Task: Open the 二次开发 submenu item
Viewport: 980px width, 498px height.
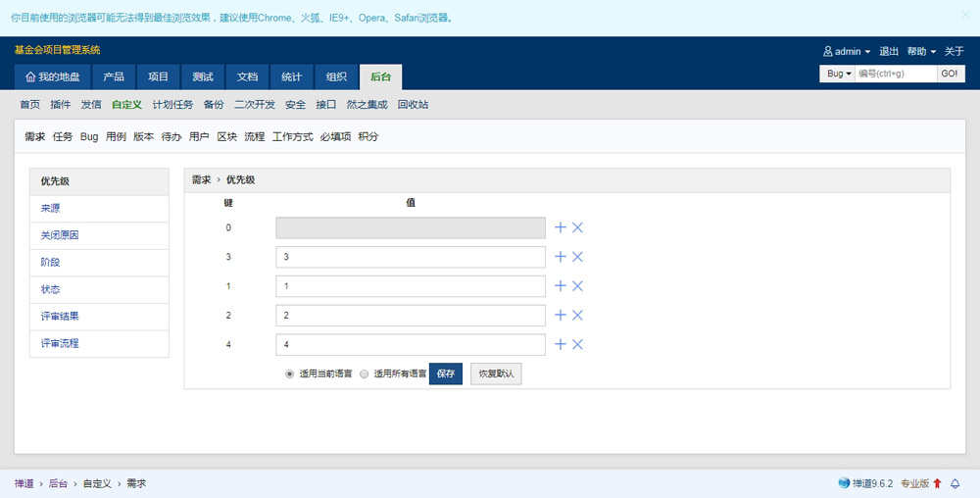Action: pos(255,104)
